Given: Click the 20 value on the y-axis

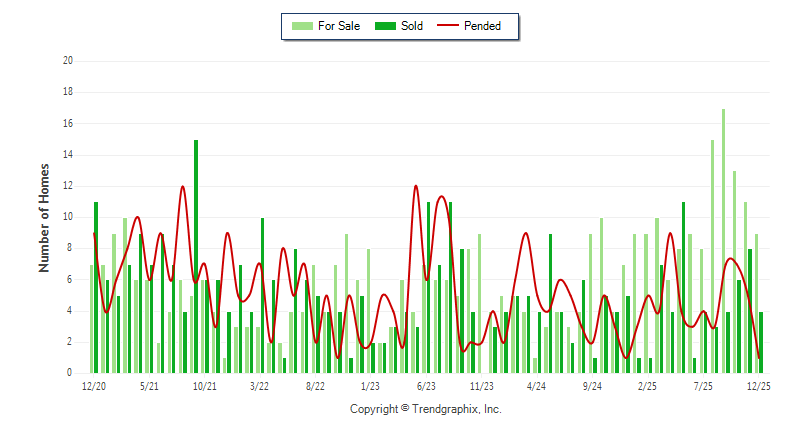Looking at the screenshot, I should click(68, 61).
